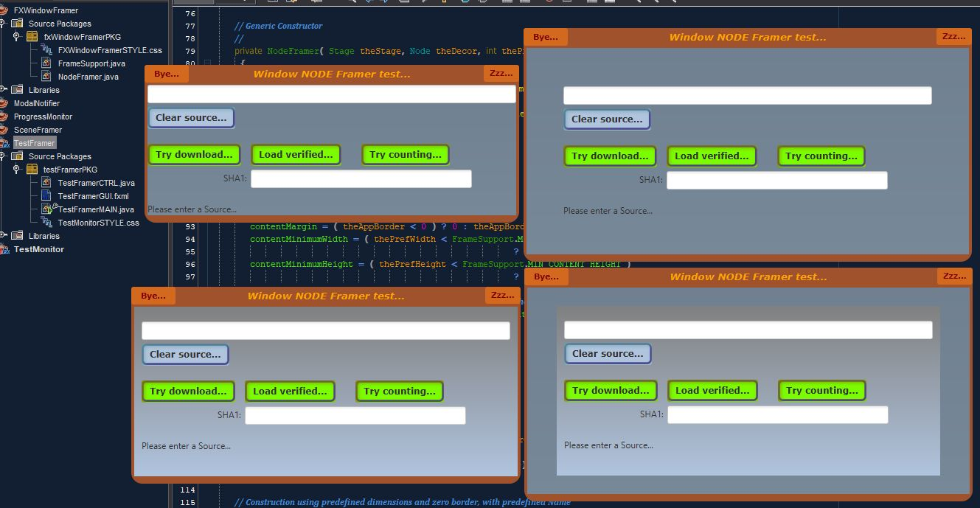
Task: Collapse the fxWindowFramerPKG package node
Action: [16, 37]
